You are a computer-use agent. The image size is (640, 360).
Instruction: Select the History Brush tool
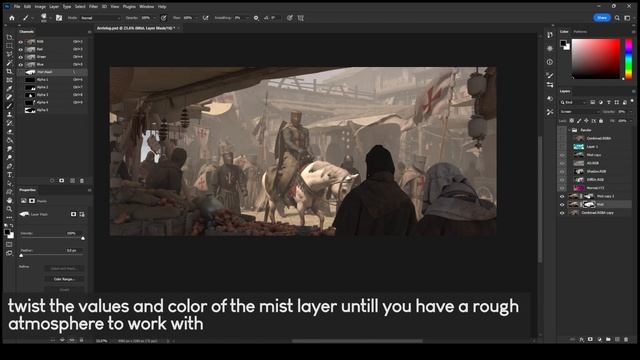[x=9, y=123]
